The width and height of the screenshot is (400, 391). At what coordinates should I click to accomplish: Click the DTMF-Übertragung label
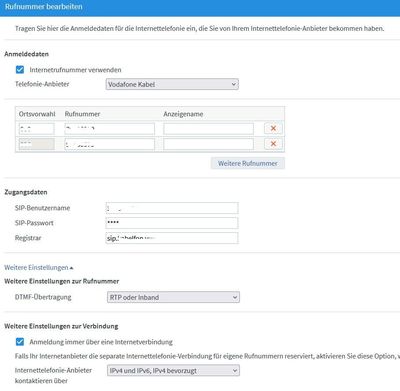tap(43, 297)
